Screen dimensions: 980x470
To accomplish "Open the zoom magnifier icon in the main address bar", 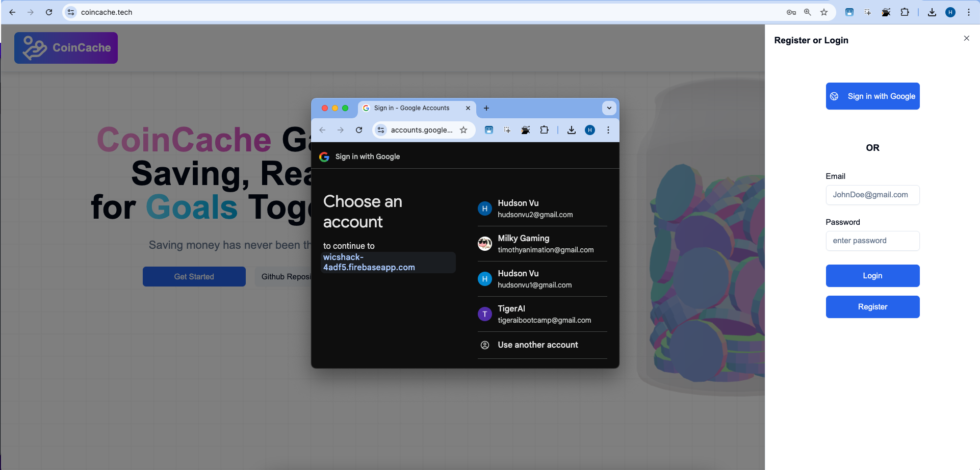I will (x=808, y=12).
